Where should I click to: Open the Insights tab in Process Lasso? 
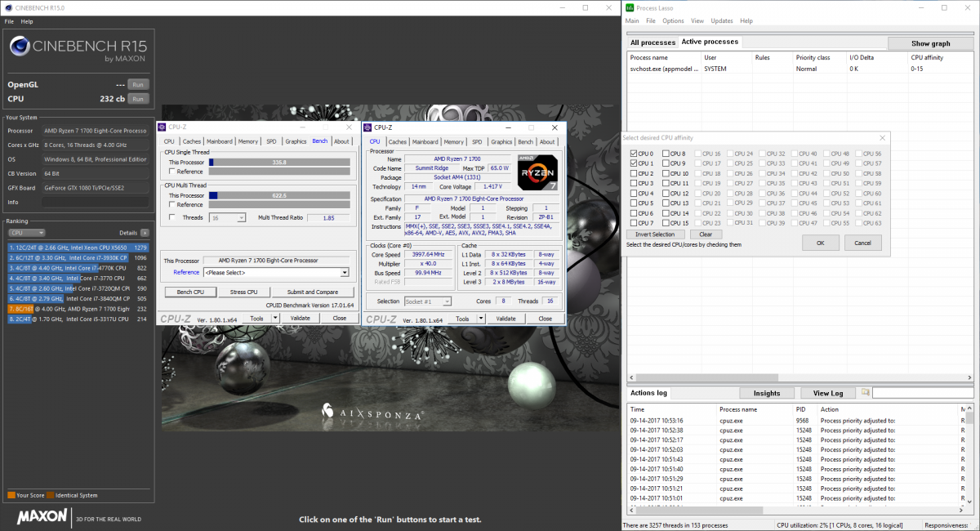click(x=766, y=393)
